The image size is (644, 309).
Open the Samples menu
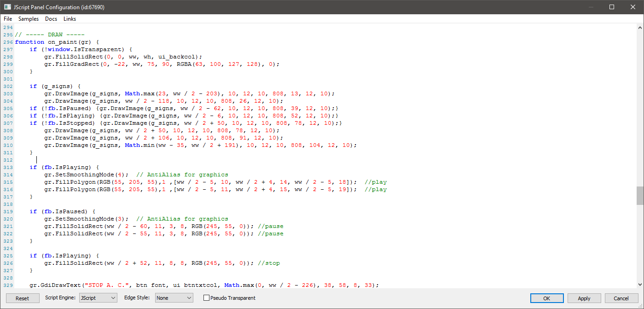point(29,19)
